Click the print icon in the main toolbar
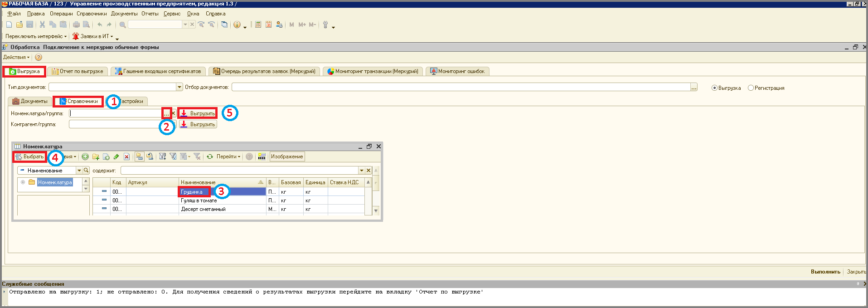This screenshot has height=308, width=868. [x=76, y=24]
